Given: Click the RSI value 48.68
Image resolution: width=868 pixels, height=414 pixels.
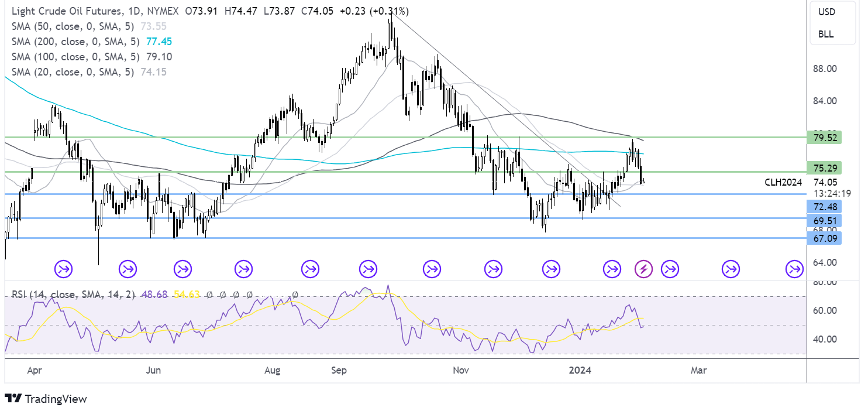Looking at the screenshot, I should tap(154, 295).
